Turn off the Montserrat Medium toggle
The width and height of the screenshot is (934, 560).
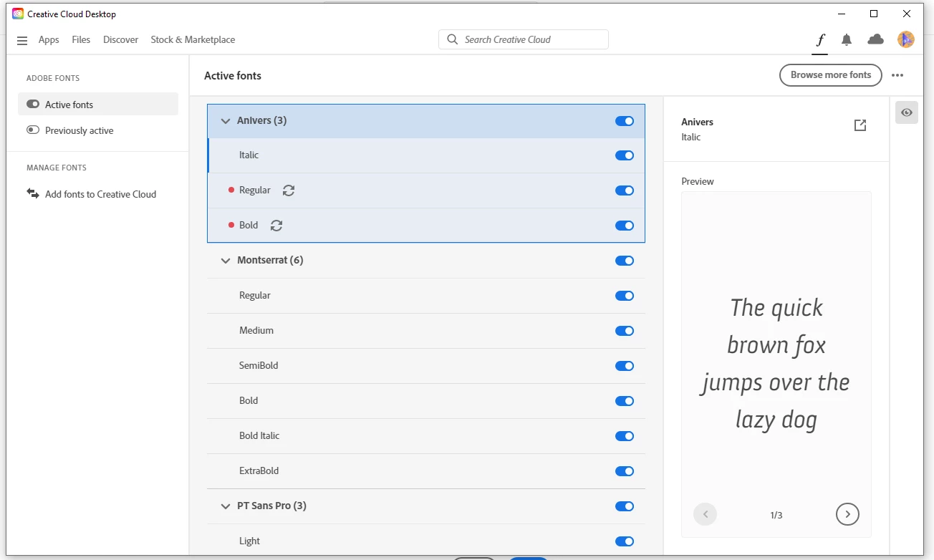pyautogui.click(x=625, y=331)
